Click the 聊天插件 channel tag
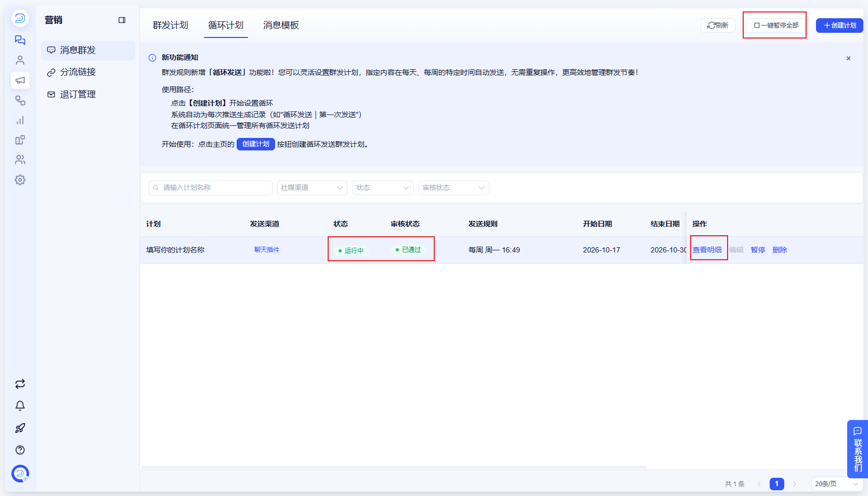The height and width of the screenshot is (496, 868). [267, 250]
